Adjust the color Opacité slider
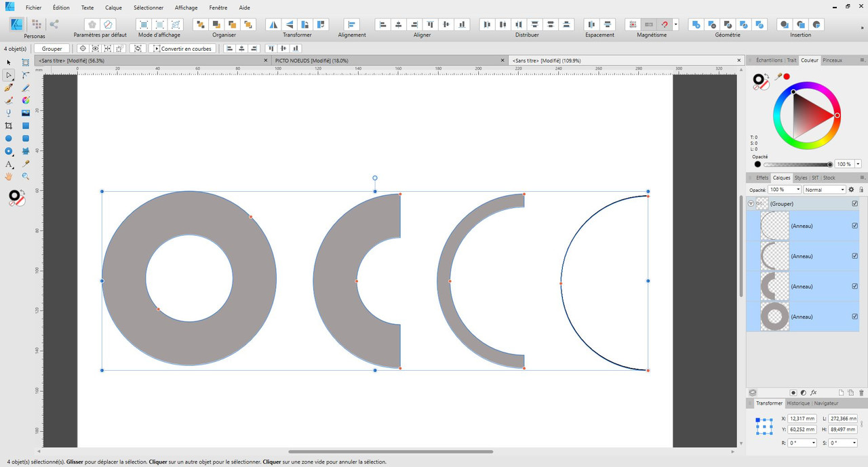The height and width of the screenshot is (467, 868). click(797, 164)
